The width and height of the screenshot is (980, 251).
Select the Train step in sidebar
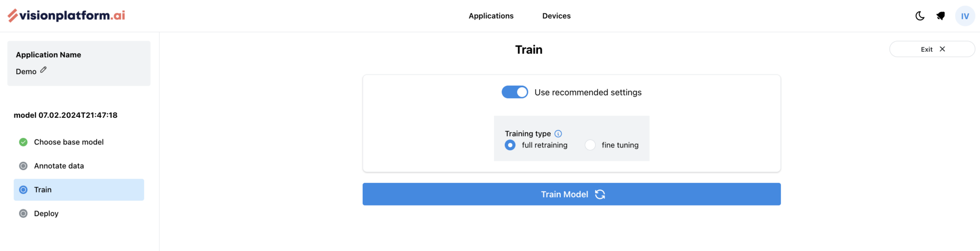[43, 190]
